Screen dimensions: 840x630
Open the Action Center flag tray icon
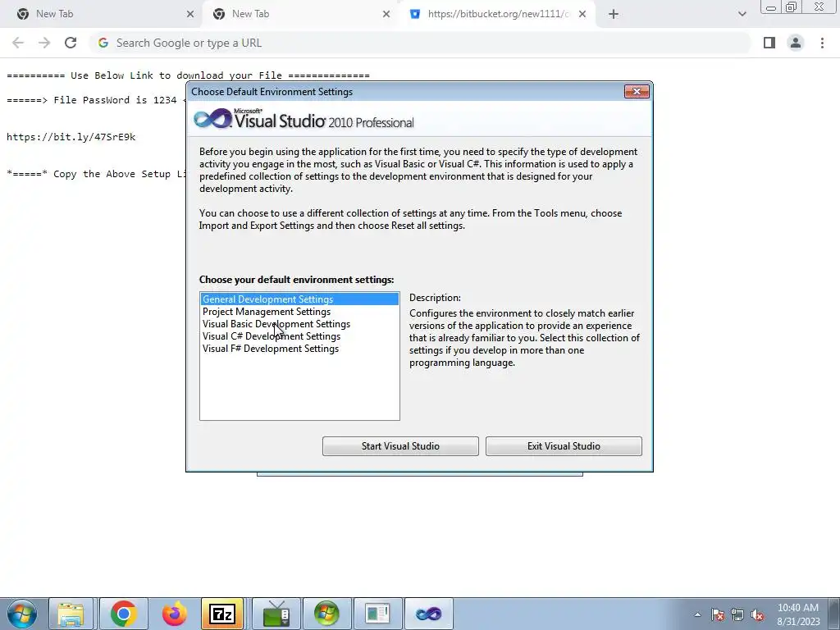(718, 614)
